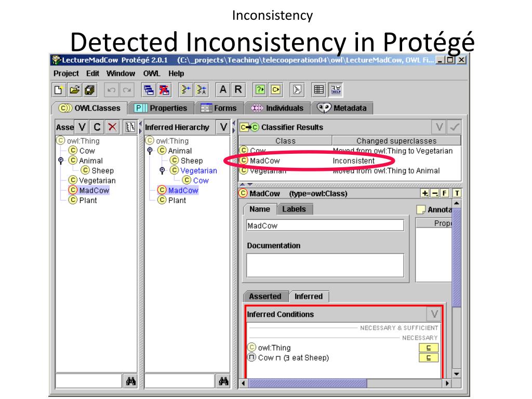The width and height of the screenshot is (532, 399).
Task: Open the Help menu
Action: click(x=176, y=73)
